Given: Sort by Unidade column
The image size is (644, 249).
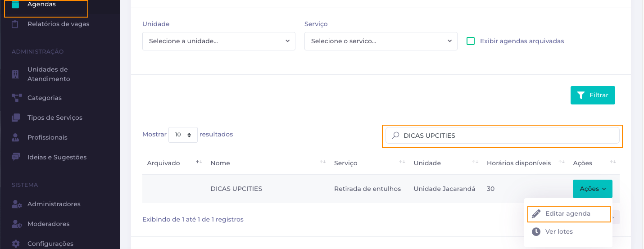Looking at the screenshot, I should click(446, 163).
